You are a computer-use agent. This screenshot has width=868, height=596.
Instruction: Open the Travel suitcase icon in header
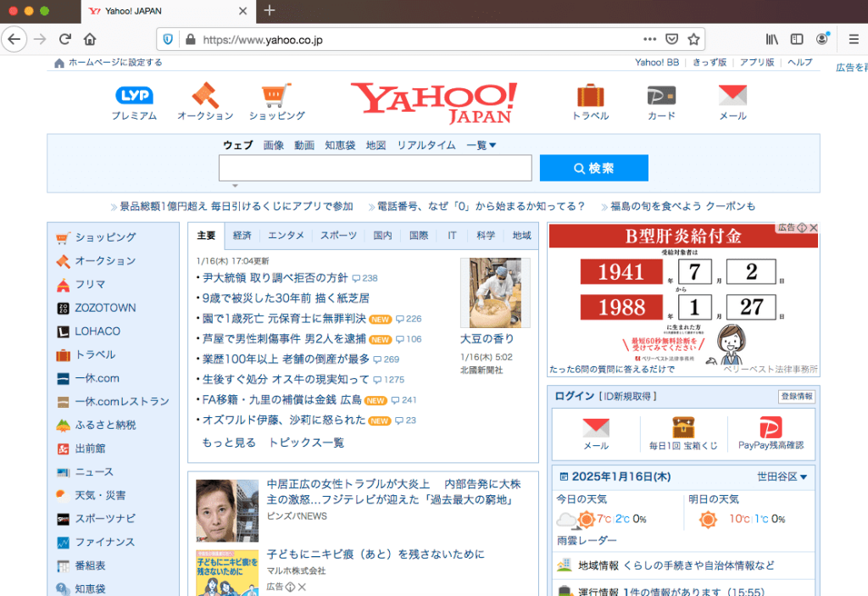[590, 95]
